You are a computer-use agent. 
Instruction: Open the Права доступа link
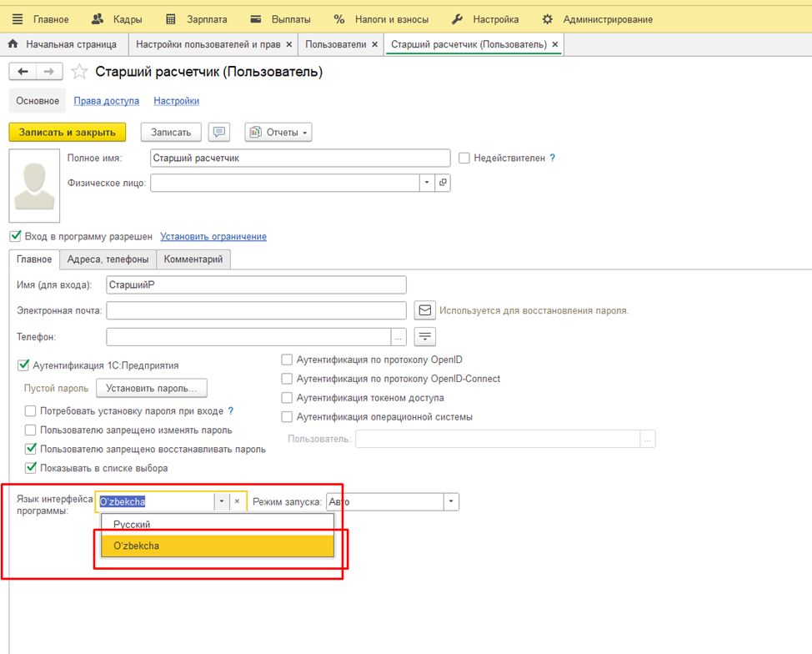(107, 101)
